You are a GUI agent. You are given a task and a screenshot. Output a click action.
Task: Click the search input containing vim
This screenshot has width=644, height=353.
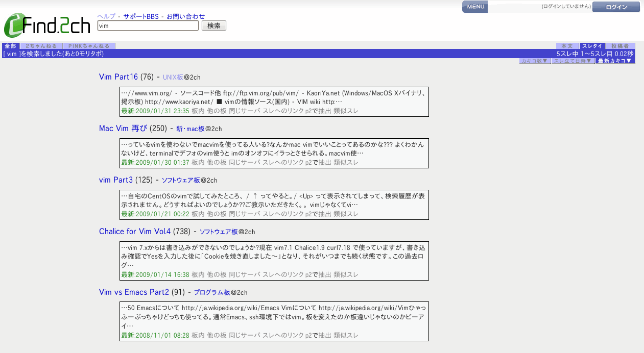(x=148, y=26)
